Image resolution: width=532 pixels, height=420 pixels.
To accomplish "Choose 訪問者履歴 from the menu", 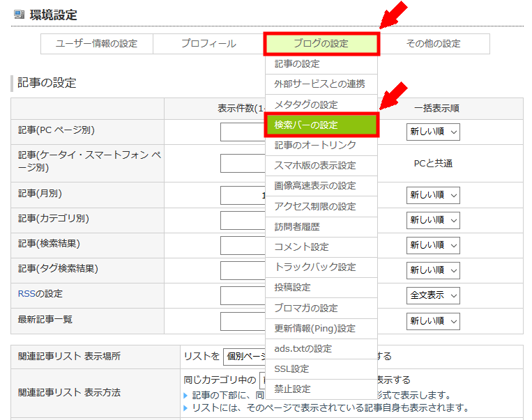I will coord(321,227).
